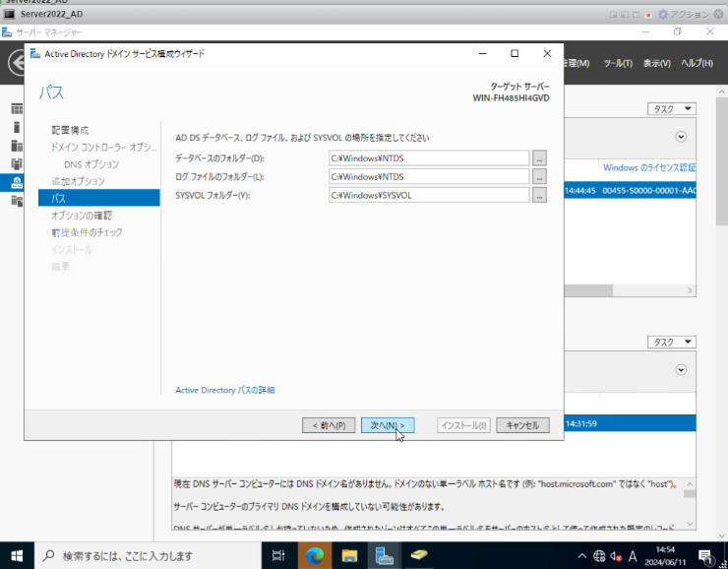The image size is (728, 569).
Task: Click the Server Manager main vertical scrollbar
Action: point(722,160)
